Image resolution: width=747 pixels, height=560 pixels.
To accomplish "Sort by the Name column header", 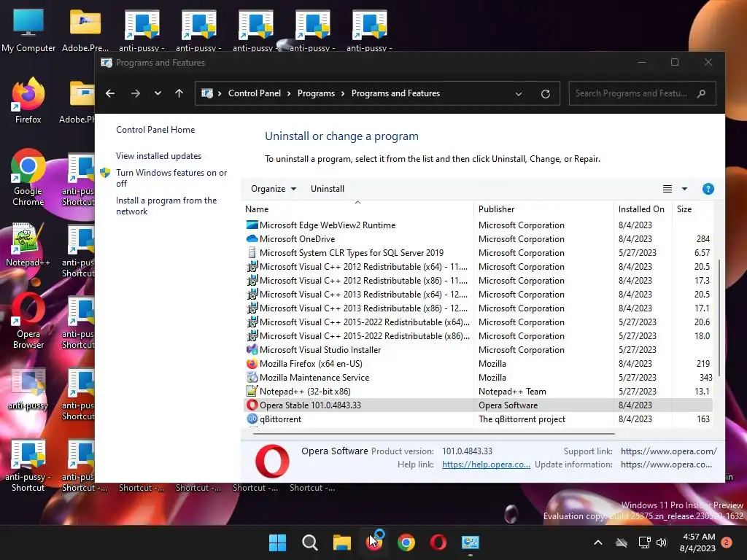I will click(357, 209).
